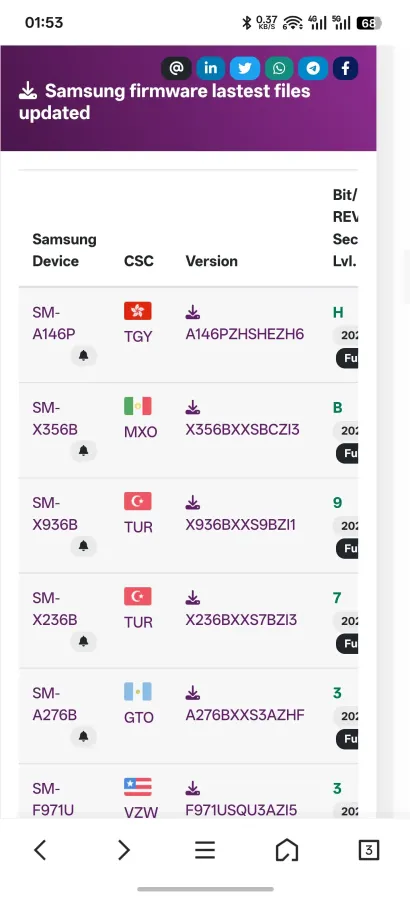Go back with browser back arrow
Screen dimensions: 410x900
pos(40,850)
